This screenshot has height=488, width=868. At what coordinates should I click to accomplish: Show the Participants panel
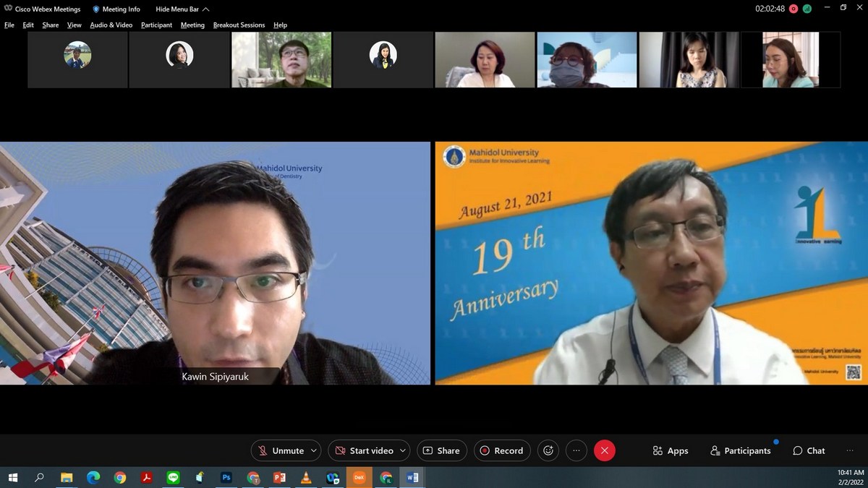(x=740, y=450)
